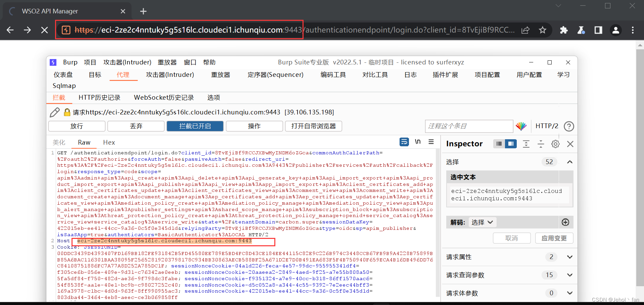The width and height of the screenshot is (644, 305).
Task: Close the Inspector panel
Action: click(x=570, y=144)
